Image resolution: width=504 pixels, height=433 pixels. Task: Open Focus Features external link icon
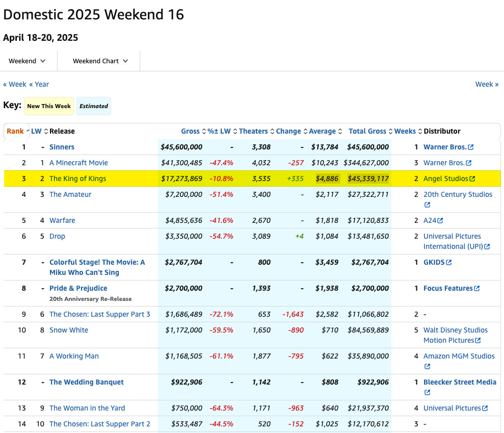point(476,289)
